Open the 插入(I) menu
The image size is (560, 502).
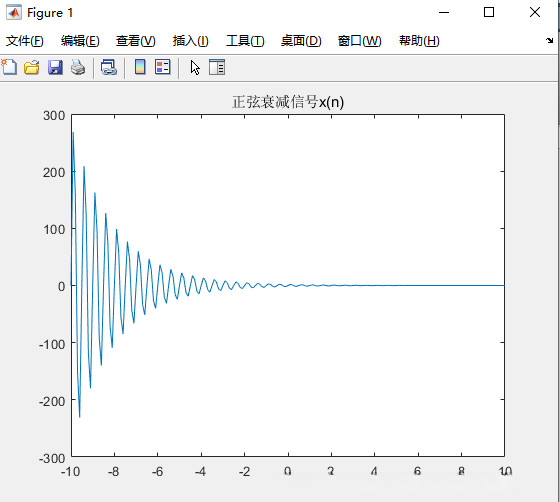click(x=191, y=41)
